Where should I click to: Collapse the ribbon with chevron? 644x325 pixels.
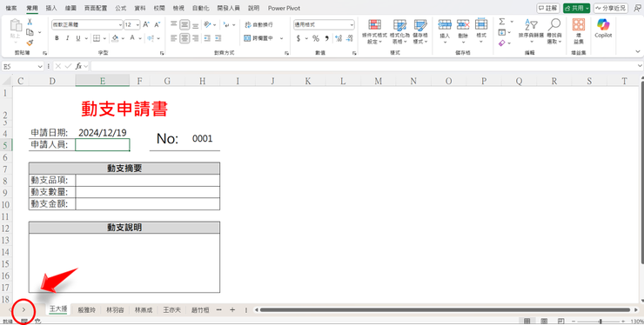(x=638, y=51)
